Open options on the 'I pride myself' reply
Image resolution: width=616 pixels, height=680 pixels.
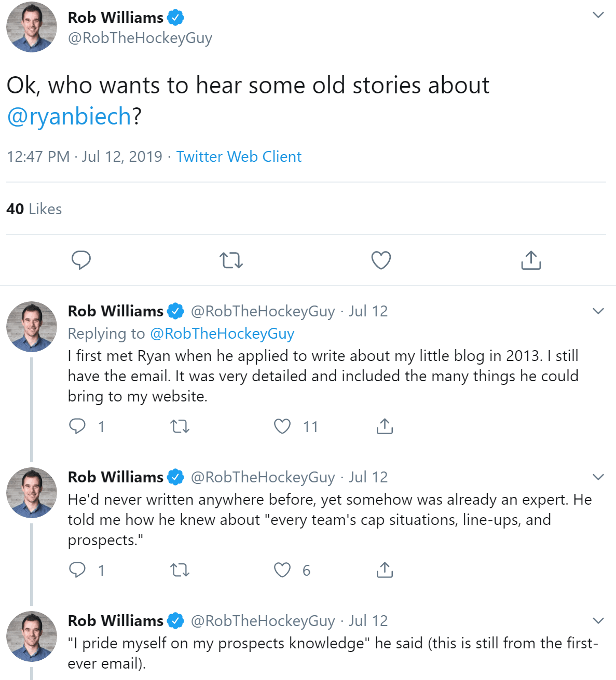pyautogui.click(x=598, y=621)
